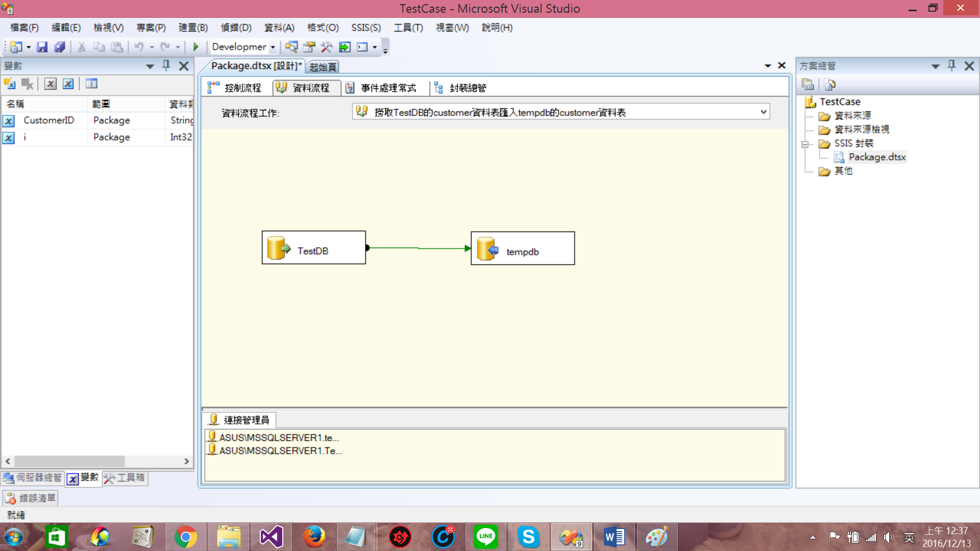Image resolution: width=980 pixels, height=551 pixels.
Task: Click the Delete Variable icon
Action: click(x=27, y=84)
